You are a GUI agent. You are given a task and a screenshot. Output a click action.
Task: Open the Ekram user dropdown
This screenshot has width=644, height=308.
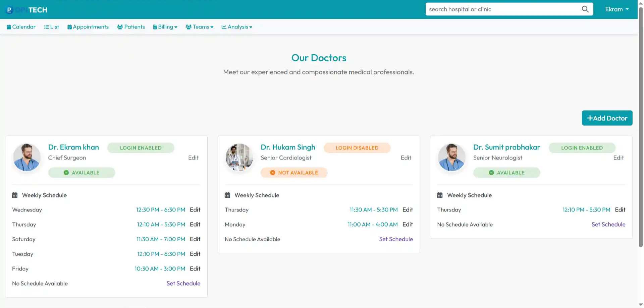point(617,9)
